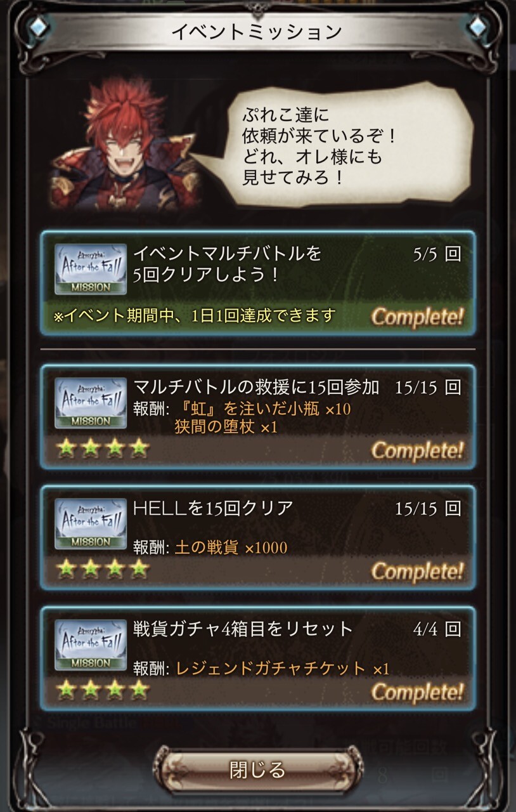Tap Complete! on the 救援 15回 mission

coord(417,450)
